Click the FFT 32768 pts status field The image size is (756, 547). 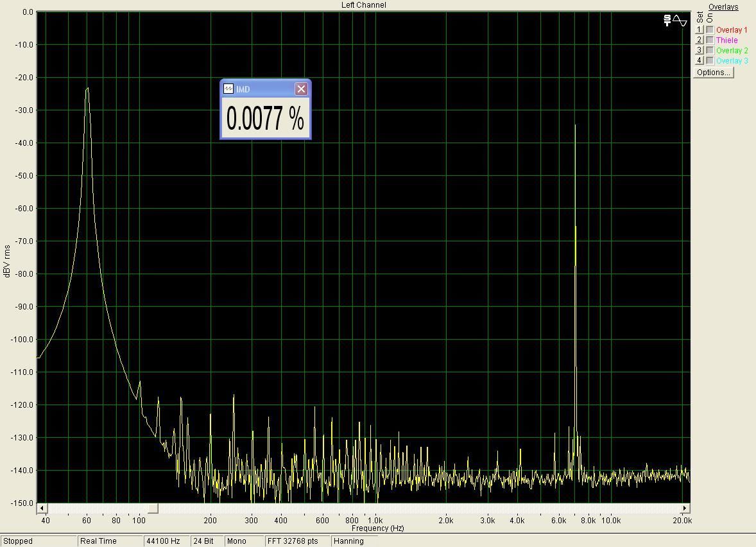click(x=298, y=541)
